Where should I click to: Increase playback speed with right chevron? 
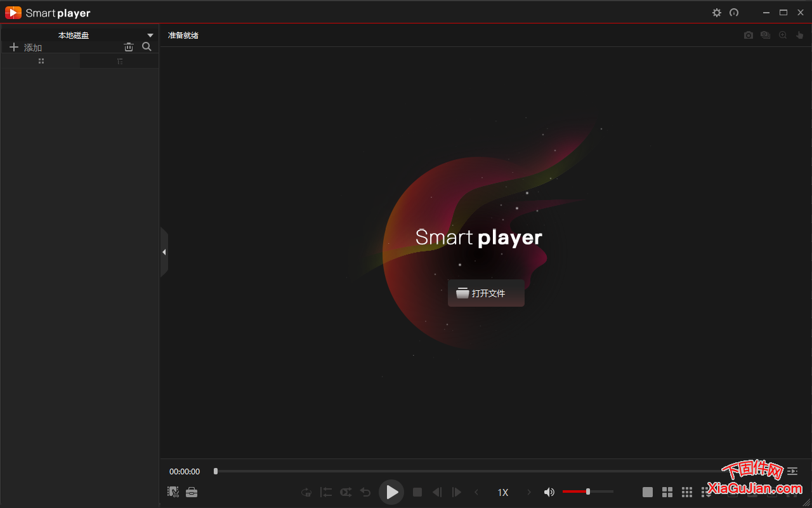coord(529,492)
